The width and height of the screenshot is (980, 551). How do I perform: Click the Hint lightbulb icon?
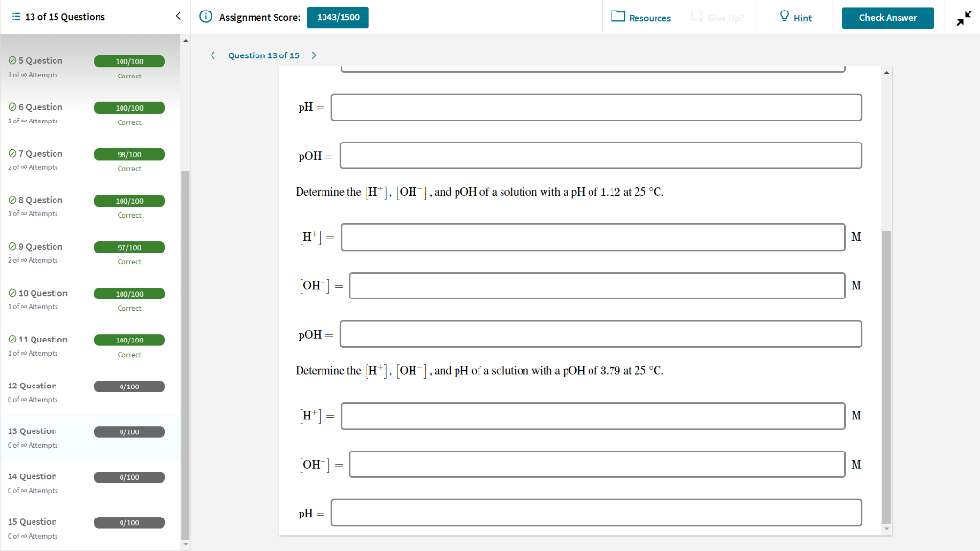[x=784, y=16]
